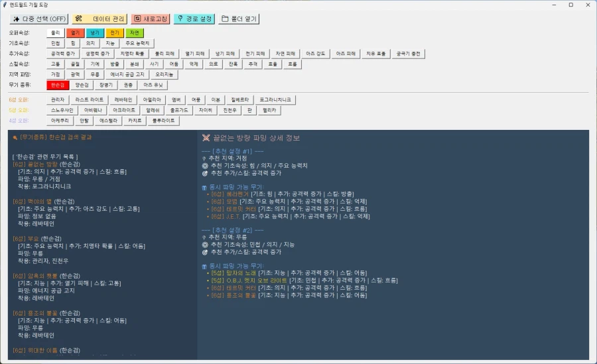Pick 포그라니치니크 operator button
The height and width of the screenshot is (364, 597).
[276, 99]
